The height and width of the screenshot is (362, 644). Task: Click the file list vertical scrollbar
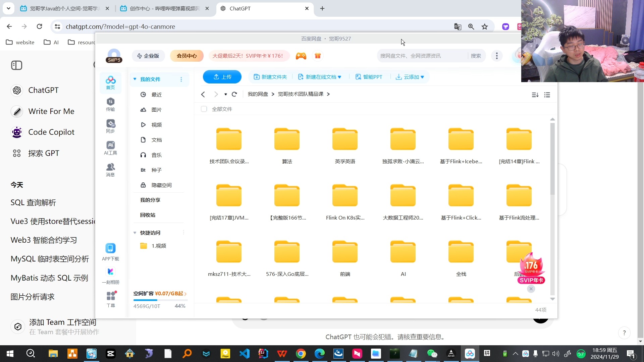pyautogui.click(x=552, y=159)
